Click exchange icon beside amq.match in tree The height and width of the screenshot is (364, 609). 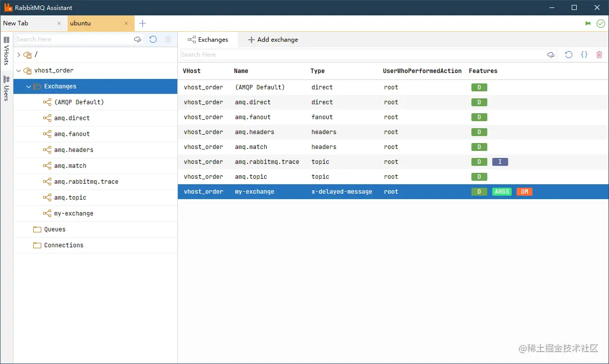(47, 166)
